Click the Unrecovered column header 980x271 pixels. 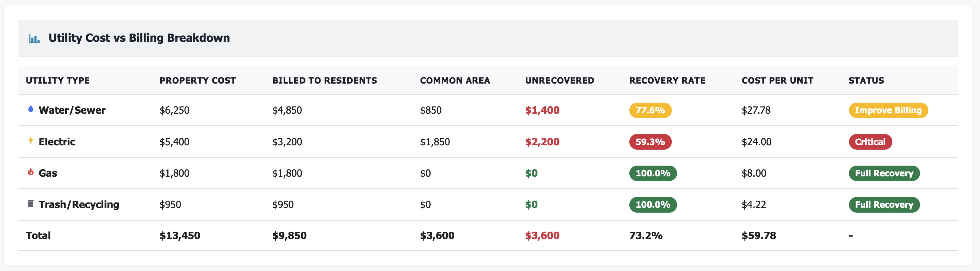tap(559, 81)
